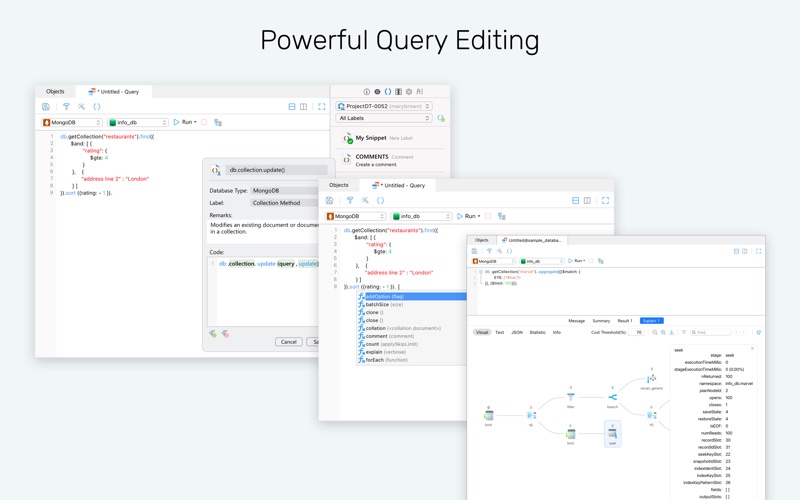This screenshot has height=500, width=800.
Task: Open info_db database dropdown in middle window
Action: (x=421, y=216)
